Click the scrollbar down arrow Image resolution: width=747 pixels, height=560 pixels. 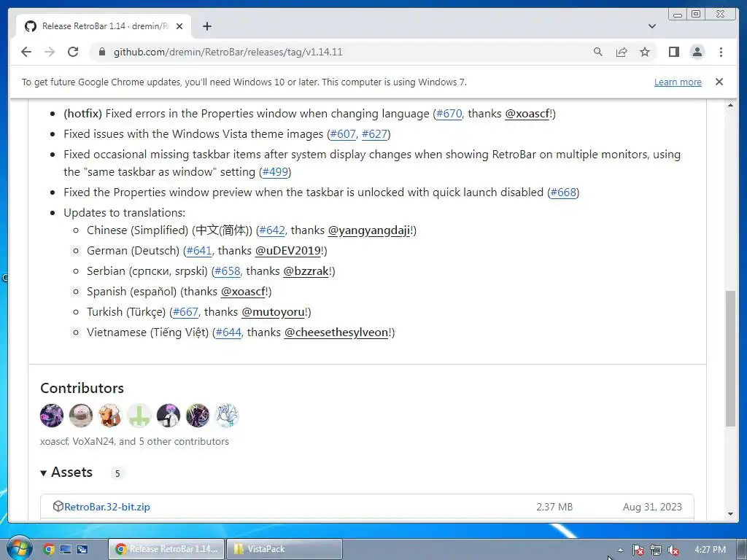click(x=730, y=514)
